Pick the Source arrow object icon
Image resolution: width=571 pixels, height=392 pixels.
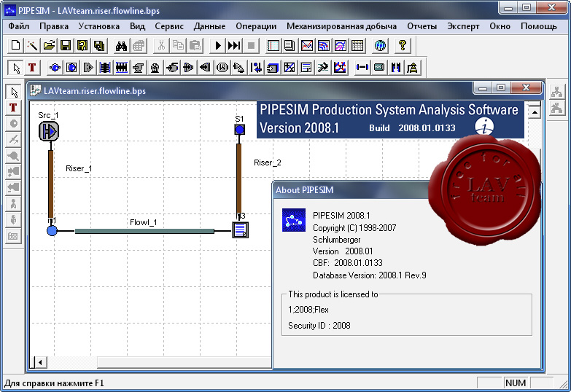click(x=88, y=68)
